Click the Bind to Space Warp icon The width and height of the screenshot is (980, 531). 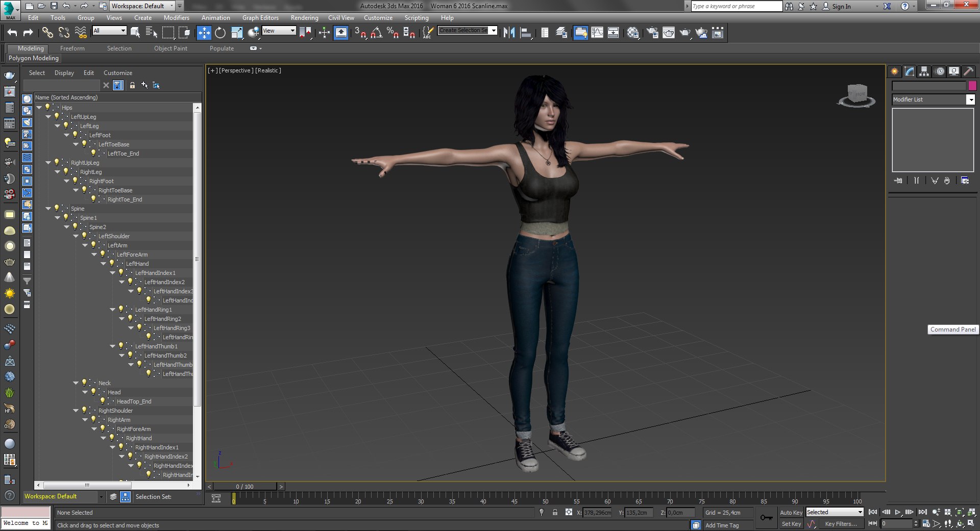[x=81, y=33]
